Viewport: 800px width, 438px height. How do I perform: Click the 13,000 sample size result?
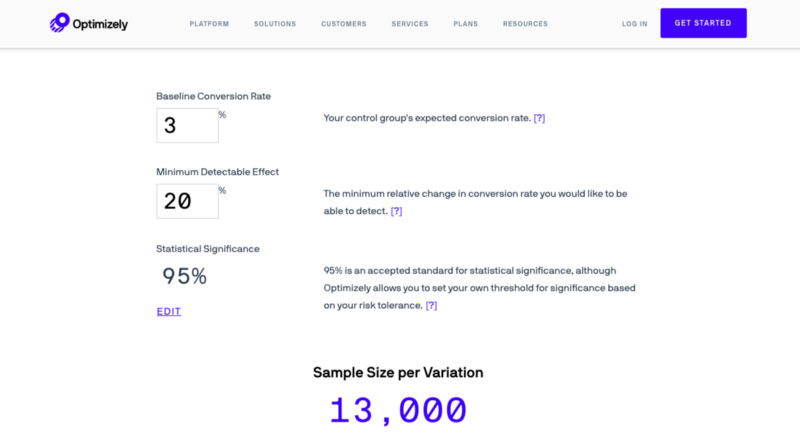[x=398, y=410]
